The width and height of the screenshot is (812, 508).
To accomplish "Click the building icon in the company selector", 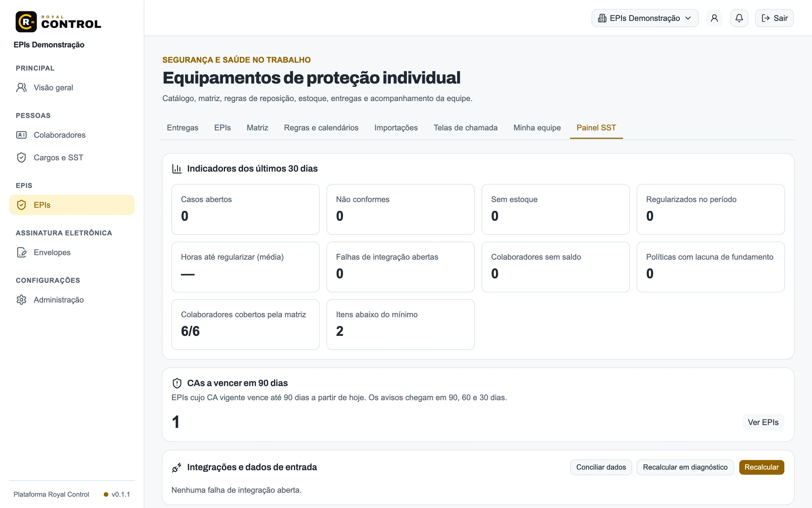I will [602, 18].
